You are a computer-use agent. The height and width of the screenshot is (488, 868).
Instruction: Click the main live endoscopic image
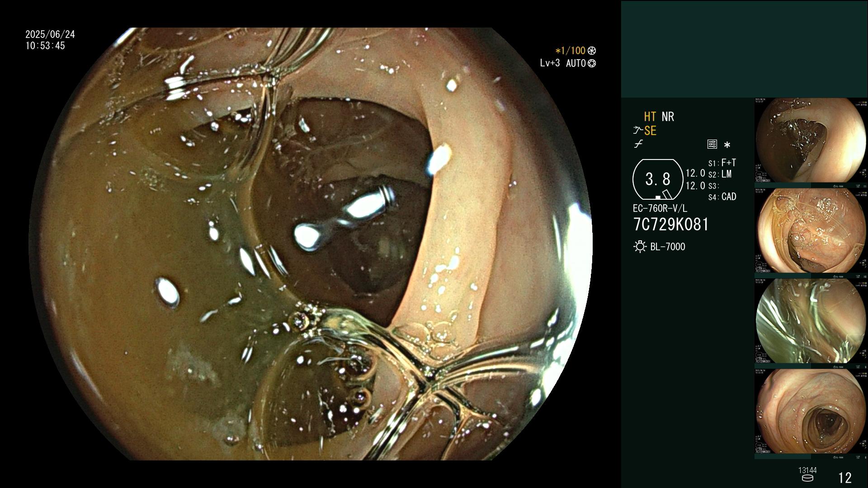click(311, 244)
